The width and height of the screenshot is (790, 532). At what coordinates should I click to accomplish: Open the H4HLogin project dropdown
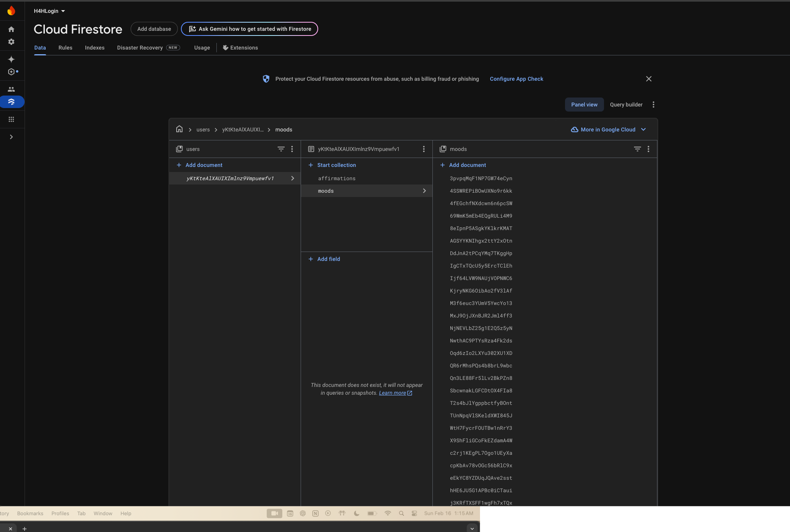pos(50,11)
